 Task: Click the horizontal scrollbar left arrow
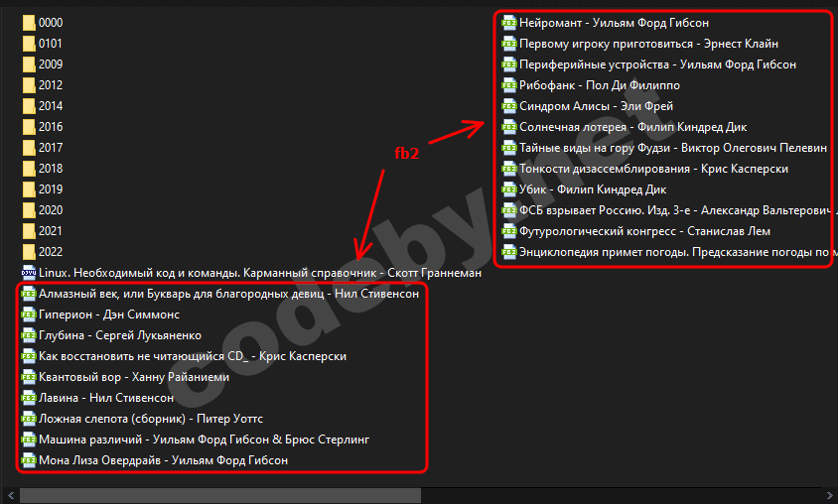[10, 495]
